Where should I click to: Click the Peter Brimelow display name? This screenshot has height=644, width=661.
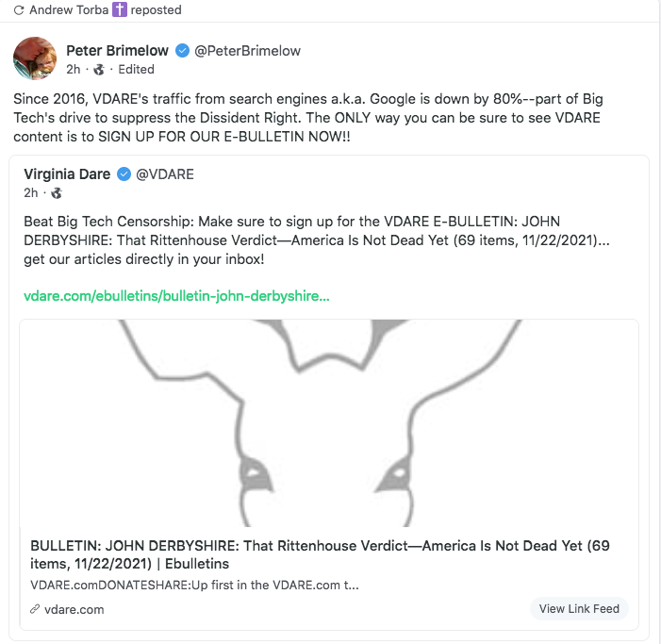118,50
